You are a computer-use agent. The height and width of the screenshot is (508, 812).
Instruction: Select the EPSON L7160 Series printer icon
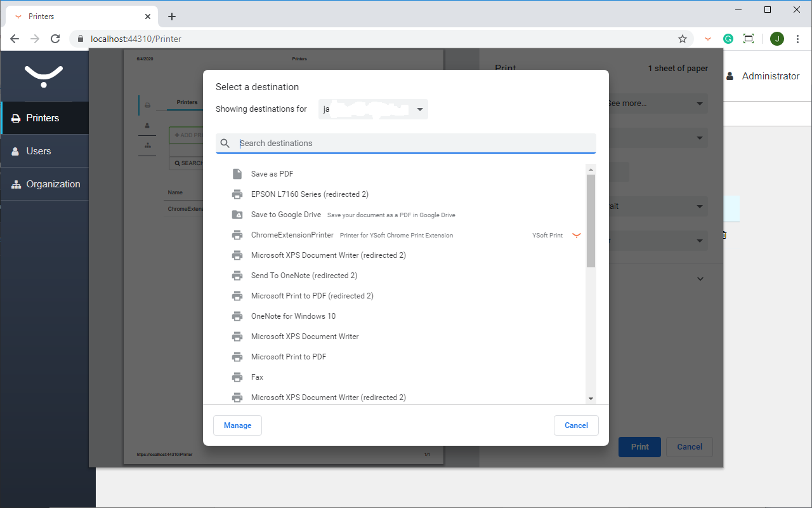[237, 194]
